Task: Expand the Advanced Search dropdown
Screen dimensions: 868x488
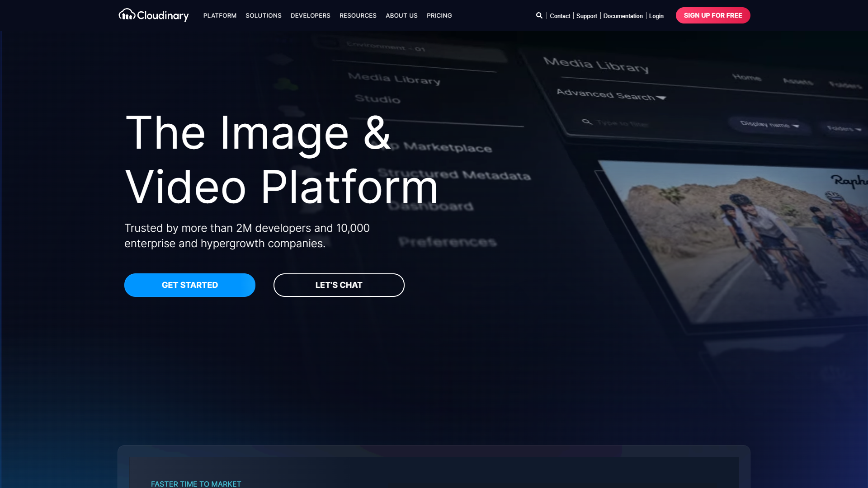Action: [x=611, y=95]
